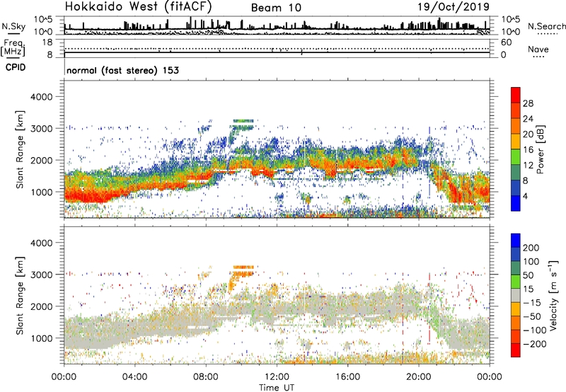Click the 'Freq. [MHz]' label
Screen dimensions: 566x392
tap(13, 48)
